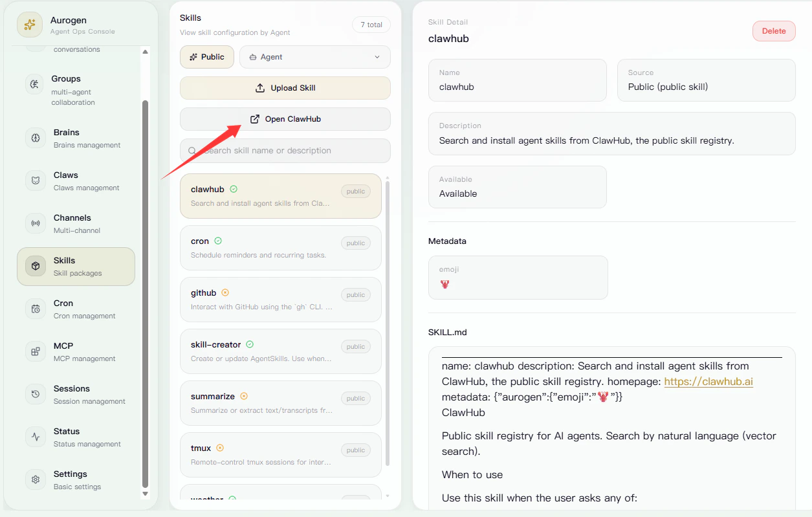Click the orange status icon next to summarize
812x517 pixels.
tap(244, 396)
